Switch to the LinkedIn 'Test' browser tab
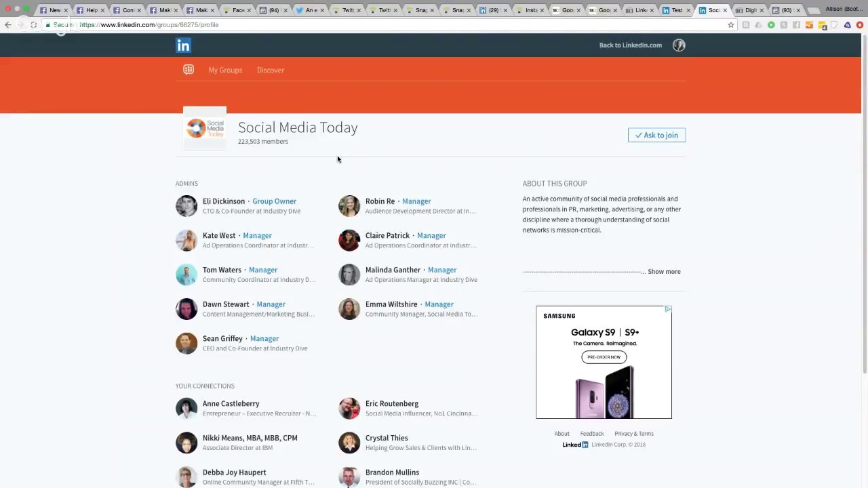868x488 pixels. pos(676,10)
